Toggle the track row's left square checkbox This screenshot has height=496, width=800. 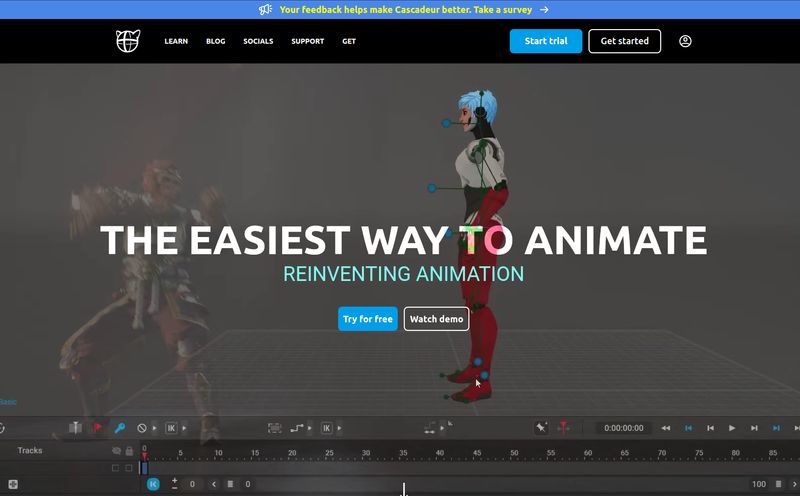tap(115, 468)
